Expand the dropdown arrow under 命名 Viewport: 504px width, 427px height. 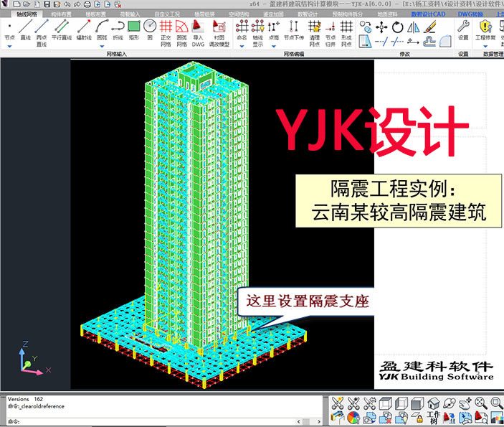[242, 47]
